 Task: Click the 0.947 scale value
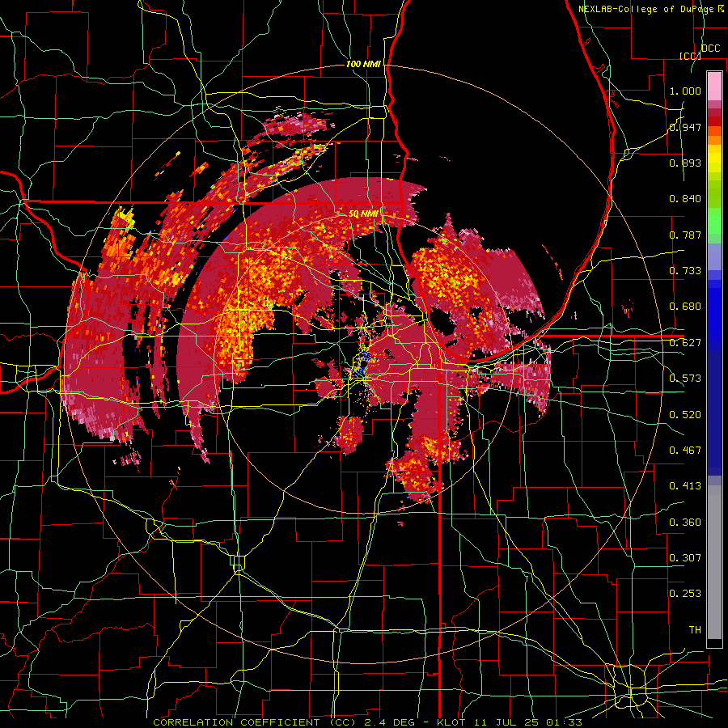tap(685, 127)
